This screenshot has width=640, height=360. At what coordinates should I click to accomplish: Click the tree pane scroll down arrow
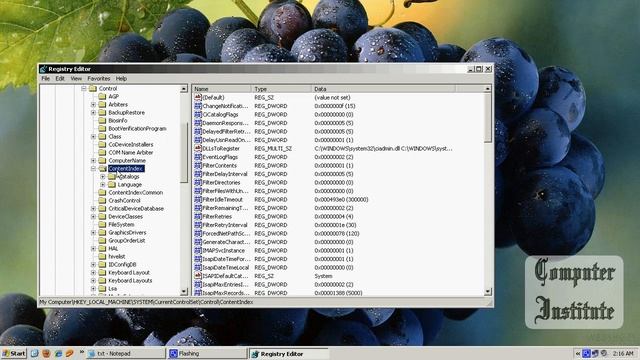click(x=184, y=291)
